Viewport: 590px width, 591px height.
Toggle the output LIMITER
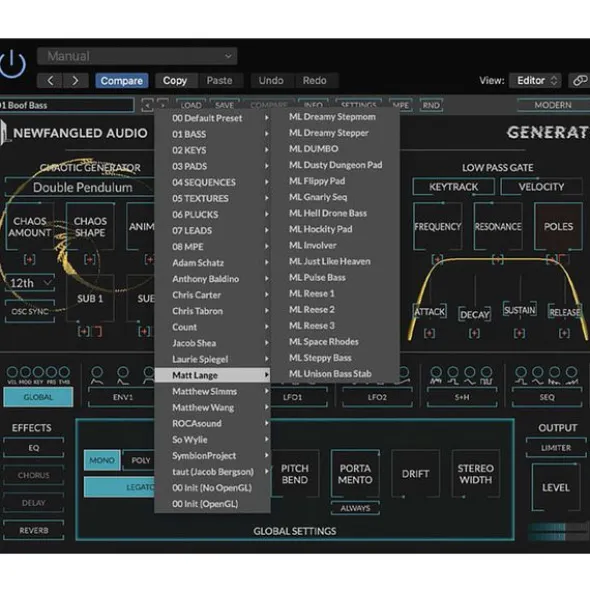pyautogui.click(x=556, y=448)
